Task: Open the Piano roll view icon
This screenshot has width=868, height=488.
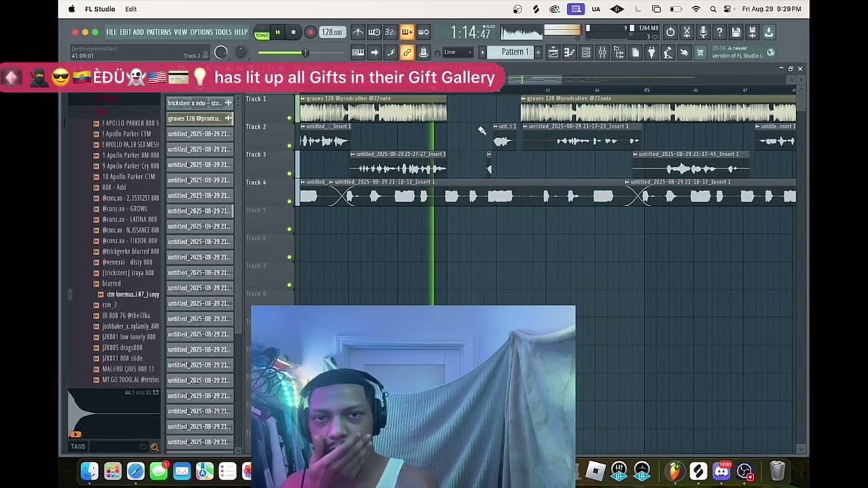Action: [x=570, y=52]
